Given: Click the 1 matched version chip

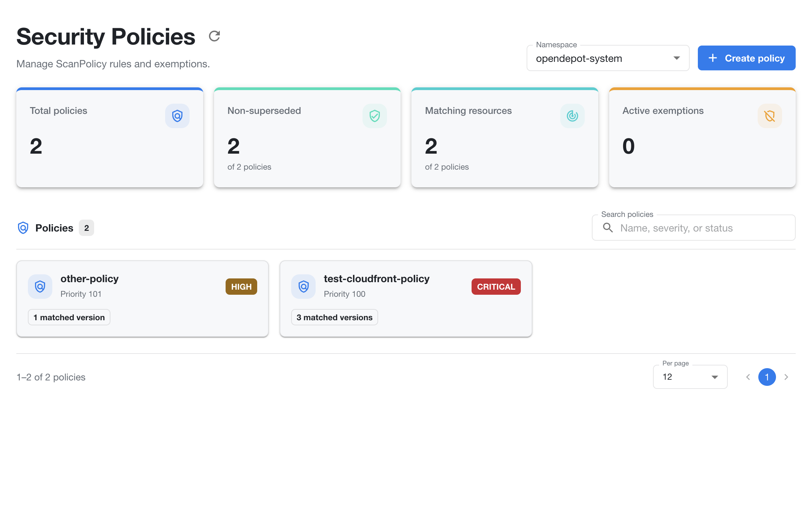Looking at the screenshot, I should tap(69, 317).
